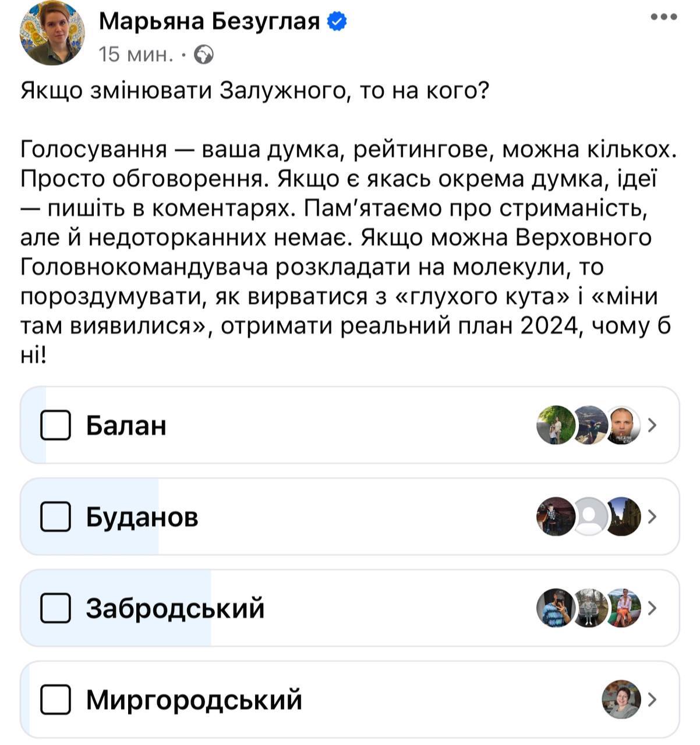The image size is (700, 745).
Task: Expand voters list for Буданов option
Action: coord(653,518)
